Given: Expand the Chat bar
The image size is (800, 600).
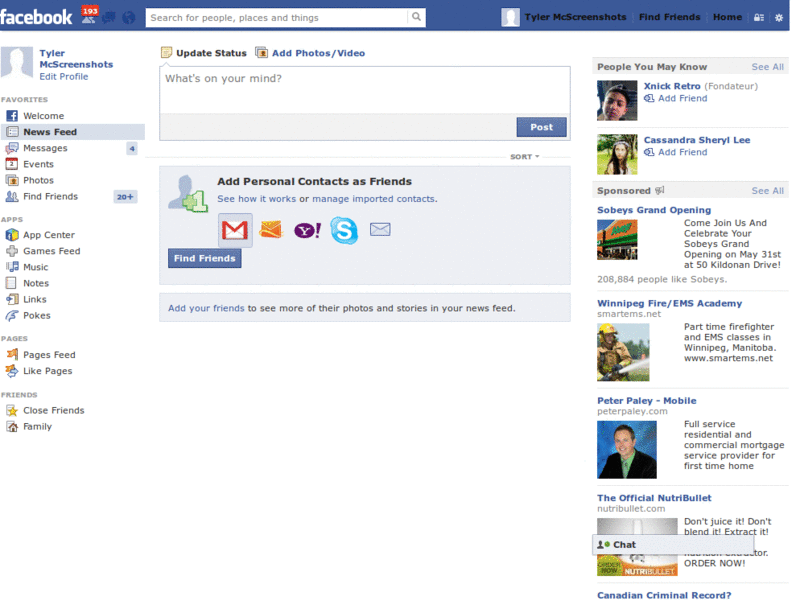Looking at the screenshot, I should point(673,544).
